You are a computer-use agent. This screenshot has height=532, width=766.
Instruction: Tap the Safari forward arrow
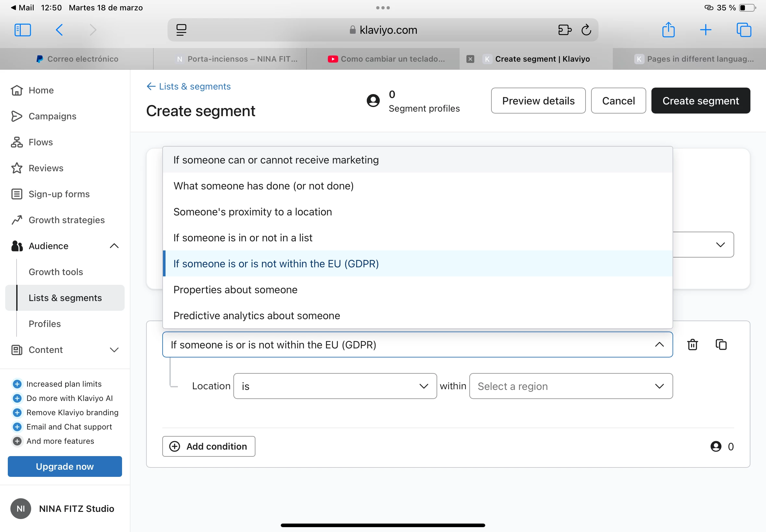[93, 30]
